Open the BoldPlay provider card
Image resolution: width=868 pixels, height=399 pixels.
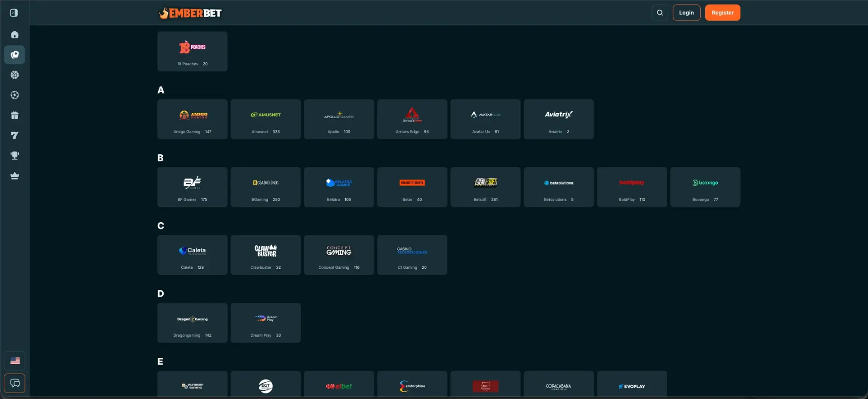pyautogui.click(x=632, y=187)
